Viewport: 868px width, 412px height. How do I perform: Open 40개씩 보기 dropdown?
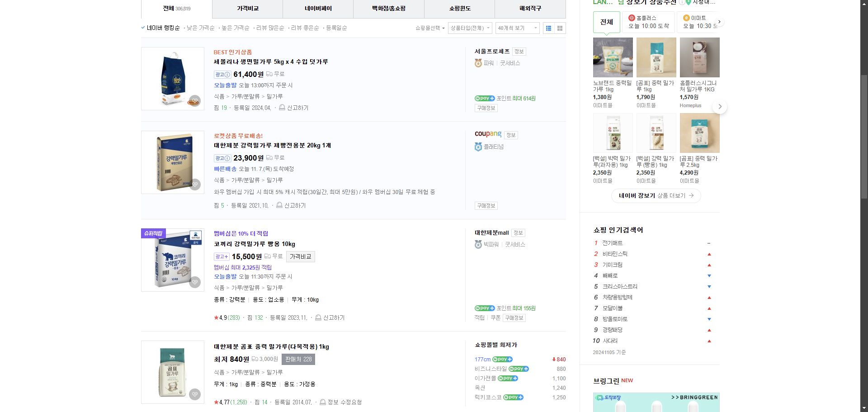point(518,28)
